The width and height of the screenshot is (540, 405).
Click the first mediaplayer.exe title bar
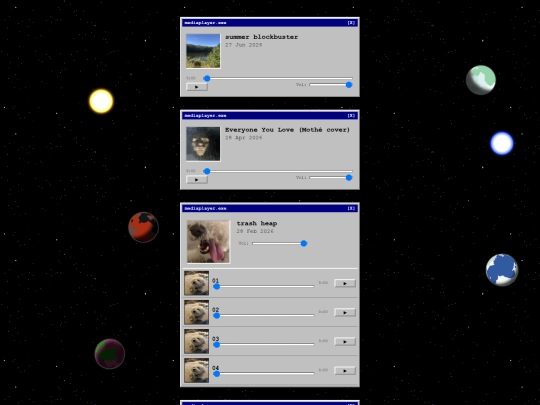pos(270,23)
